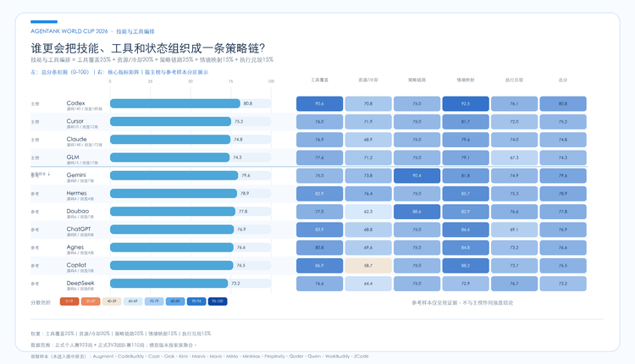Viewport: 635px width, 364px height.
Task: Select the 工具覆盖 column header
Action: tap(319, 80)
